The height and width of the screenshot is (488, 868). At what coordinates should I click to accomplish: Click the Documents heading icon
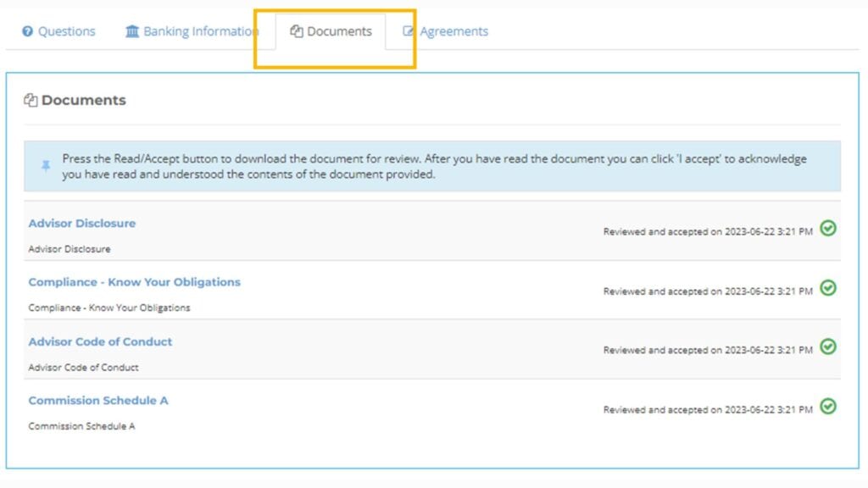31,100
